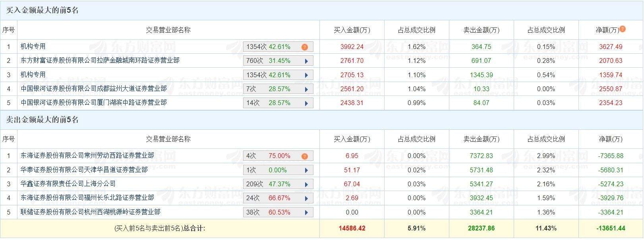
Task: Click 买入金额(万) header in top buy table
Action: coord(352,30)
